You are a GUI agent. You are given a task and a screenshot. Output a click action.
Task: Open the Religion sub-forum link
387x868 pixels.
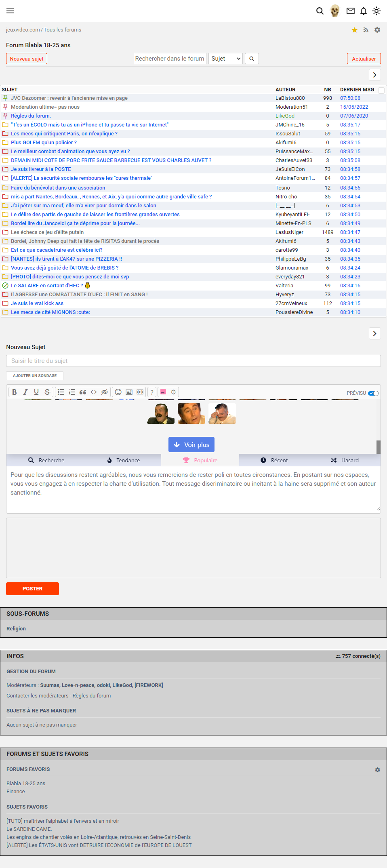pyautogui.click(x=16, y=629)
